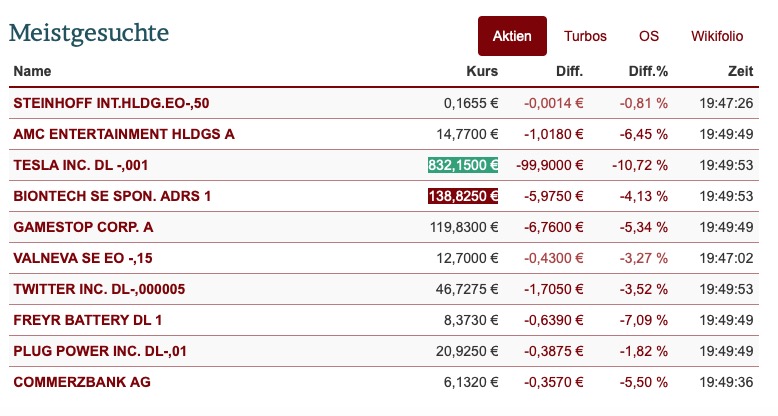Open the Turbos tab

[585, 36]
